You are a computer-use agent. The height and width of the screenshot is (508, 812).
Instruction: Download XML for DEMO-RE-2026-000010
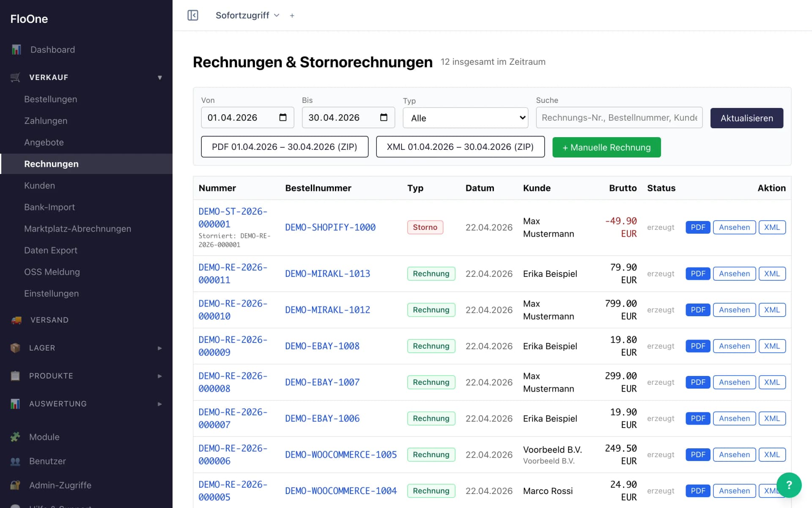coord(772,310)
